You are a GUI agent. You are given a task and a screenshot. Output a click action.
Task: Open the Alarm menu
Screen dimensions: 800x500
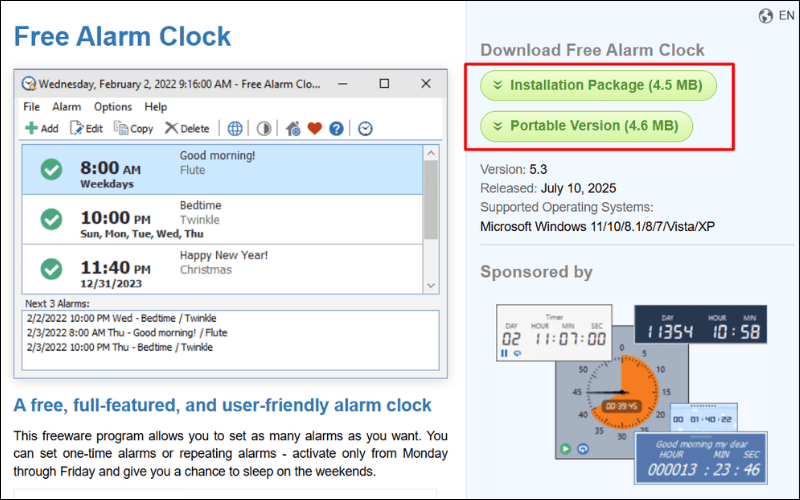pos(66,107)
